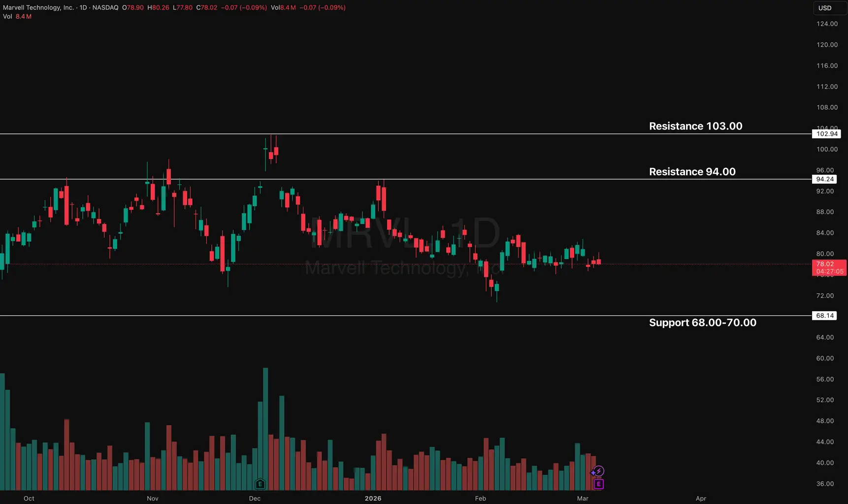Click the 102.94 price label on axis

(x=826, y=134)
